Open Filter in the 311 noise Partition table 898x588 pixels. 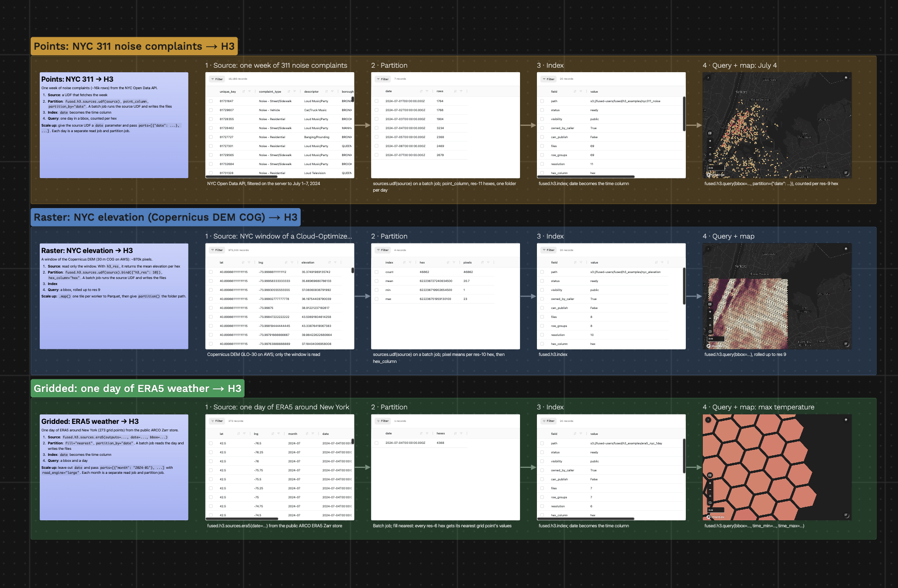383,79
